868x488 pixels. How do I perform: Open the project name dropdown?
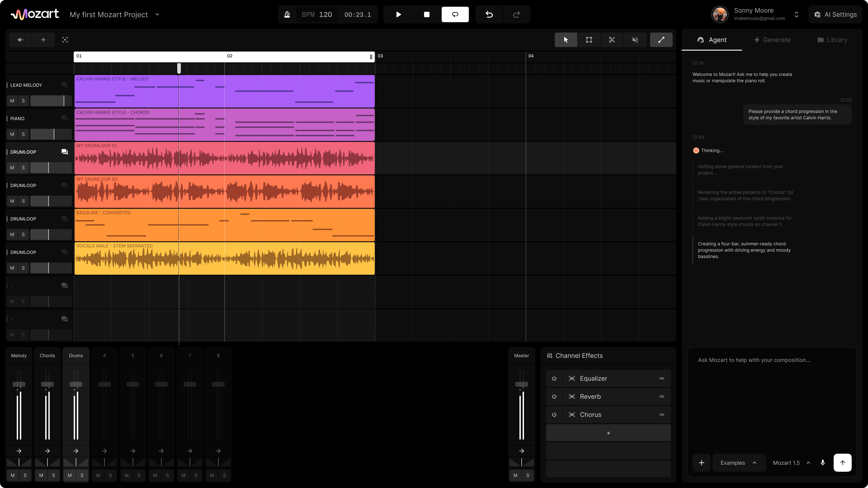pos(157,14)
